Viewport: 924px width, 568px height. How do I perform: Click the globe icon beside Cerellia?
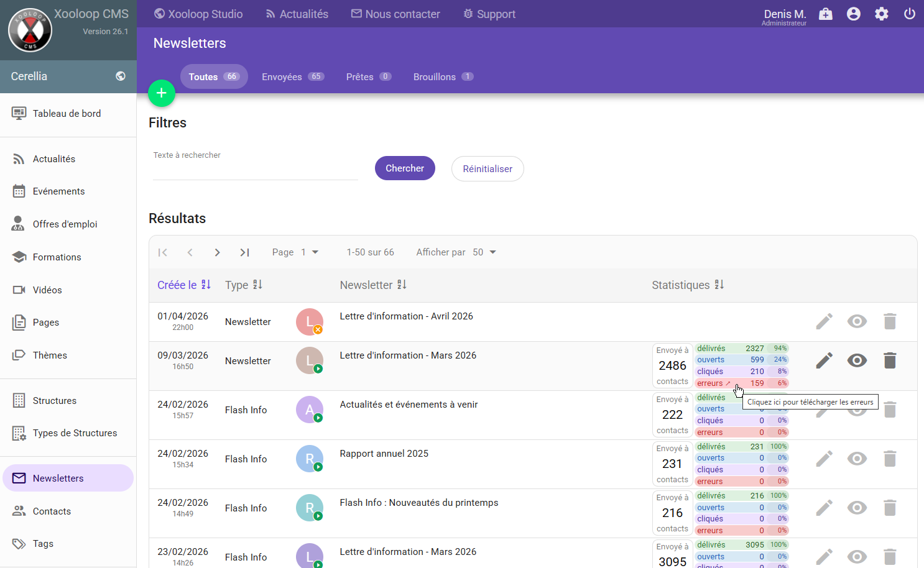pyautogui.click(x=121, y=76)
